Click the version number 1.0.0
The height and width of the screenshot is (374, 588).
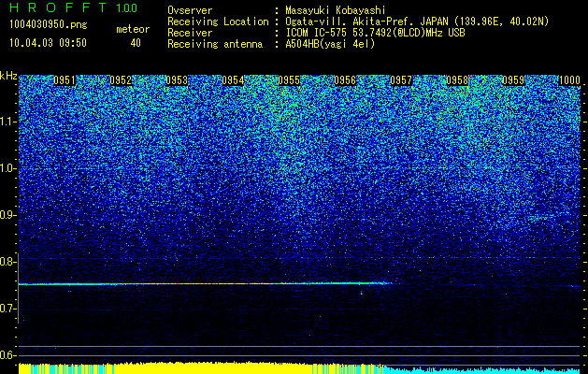pos(126,7)
